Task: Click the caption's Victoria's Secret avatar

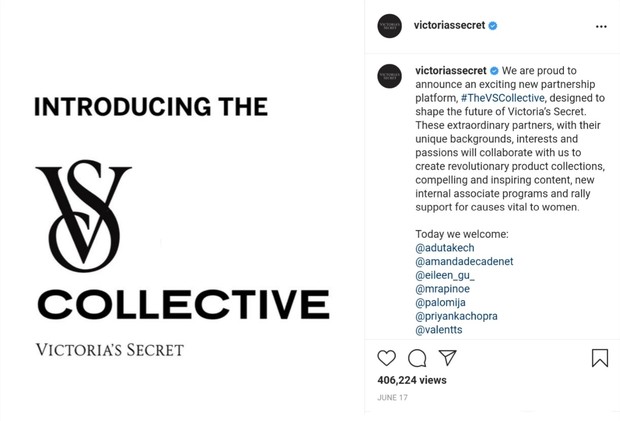Action: coord(390,76)
